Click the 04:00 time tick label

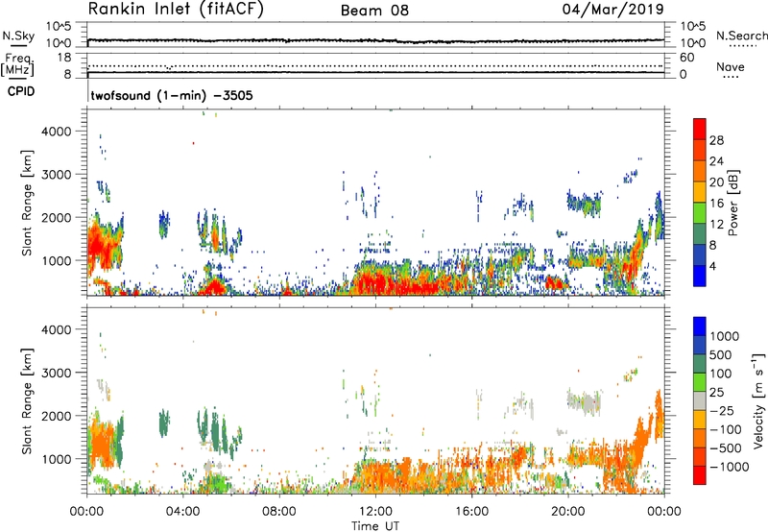182,512
